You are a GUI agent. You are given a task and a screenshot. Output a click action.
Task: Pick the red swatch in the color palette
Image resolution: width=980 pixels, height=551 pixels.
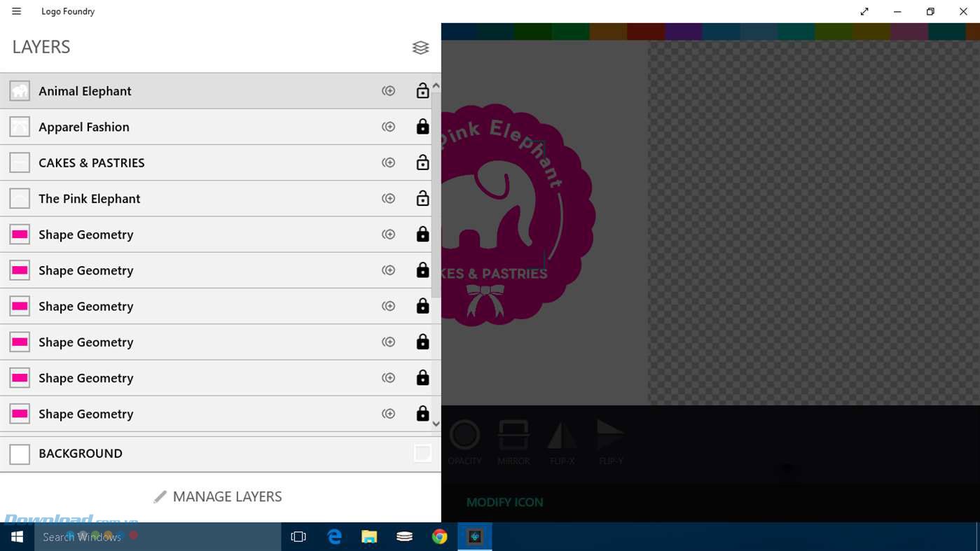click(x=645, y=32)
